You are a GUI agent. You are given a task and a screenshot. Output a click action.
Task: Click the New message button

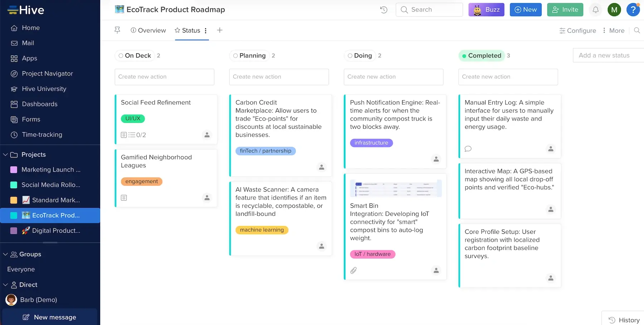[50, 317]
